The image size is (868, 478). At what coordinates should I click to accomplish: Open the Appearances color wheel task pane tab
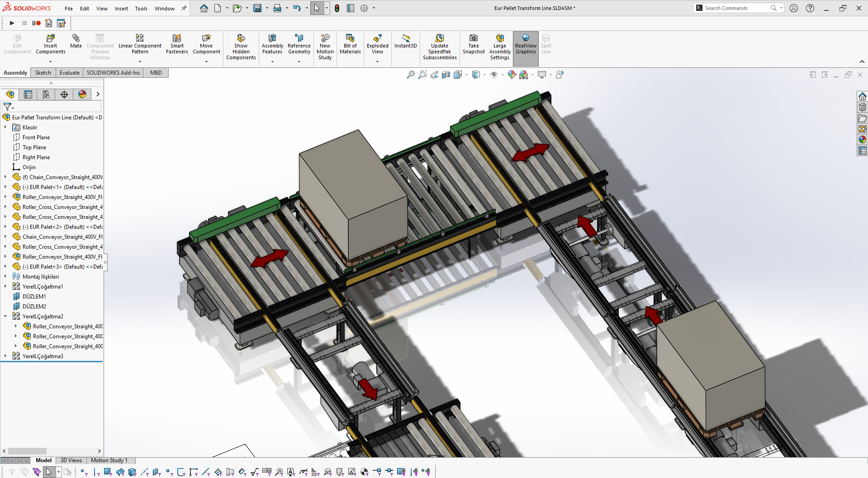point(862,139)
